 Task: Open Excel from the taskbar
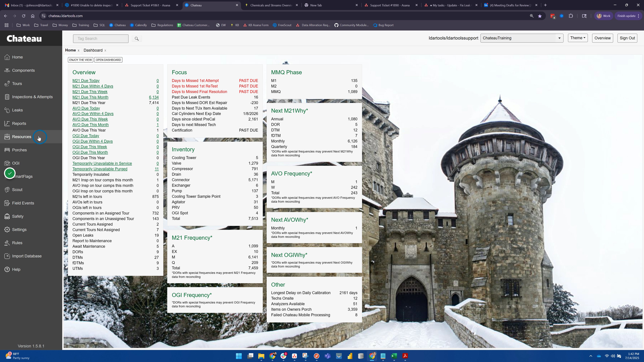point(394,356)
